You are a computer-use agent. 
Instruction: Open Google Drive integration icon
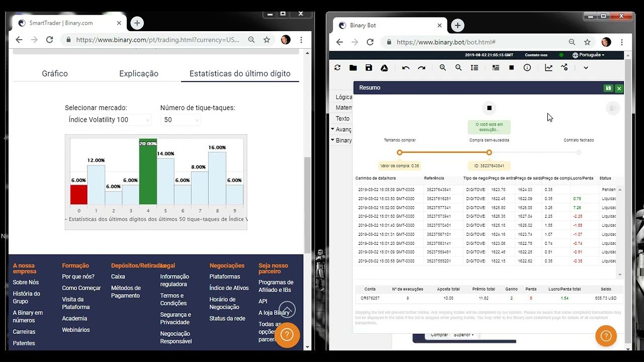coord(384,67)
